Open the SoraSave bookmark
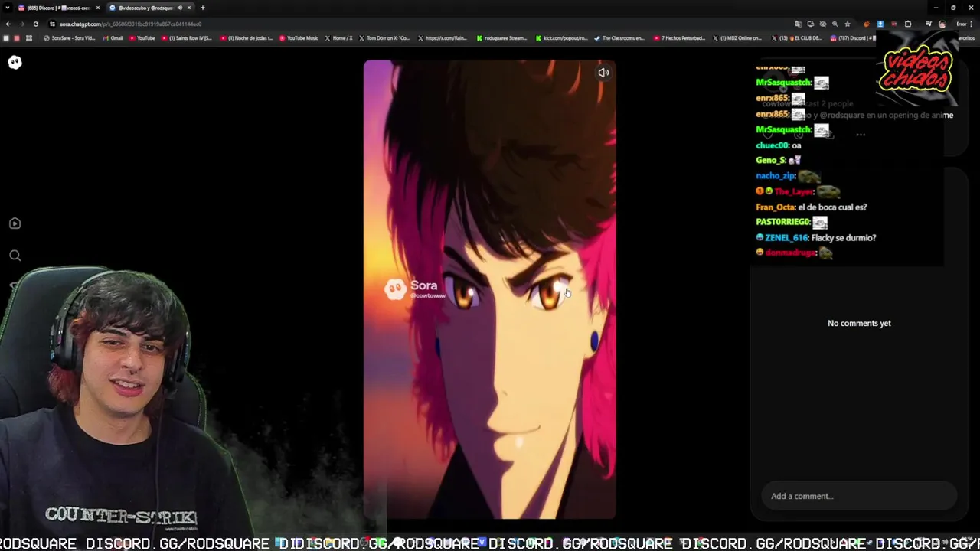 coord(70,38)
